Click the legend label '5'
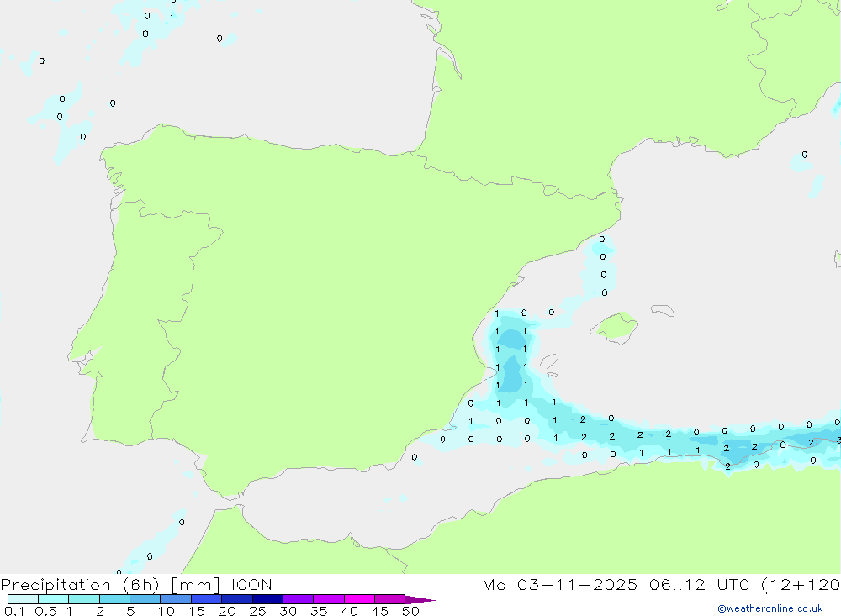Screen dimensions: 841x616 click(130, 611)
